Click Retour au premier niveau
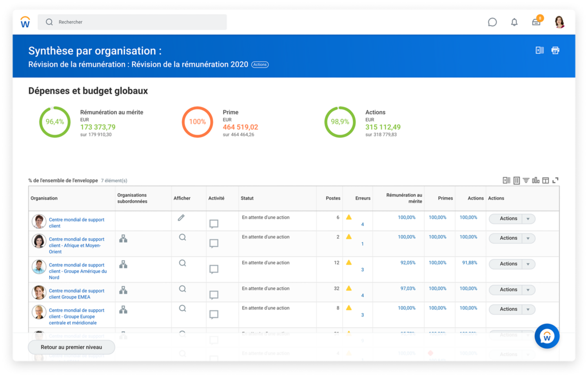 coord(71,347)
